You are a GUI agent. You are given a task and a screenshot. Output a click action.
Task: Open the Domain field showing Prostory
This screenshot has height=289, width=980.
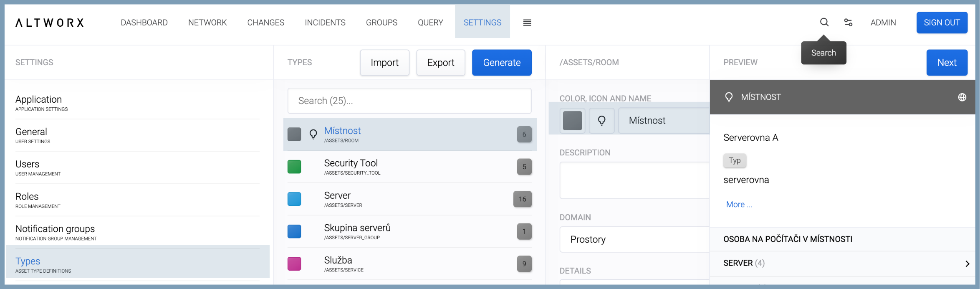[634, 239]
